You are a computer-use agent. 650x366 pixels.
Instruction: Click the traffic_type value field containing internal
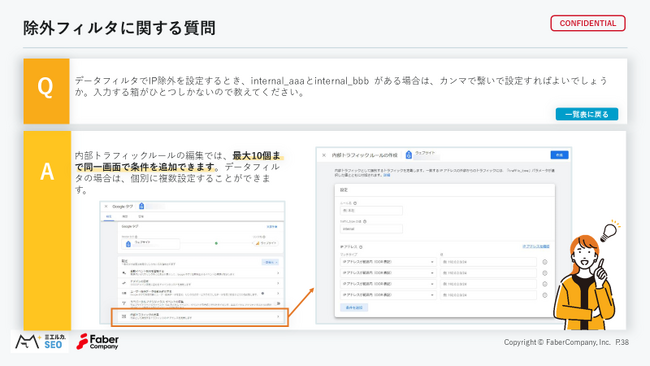(x=371, y=229)
